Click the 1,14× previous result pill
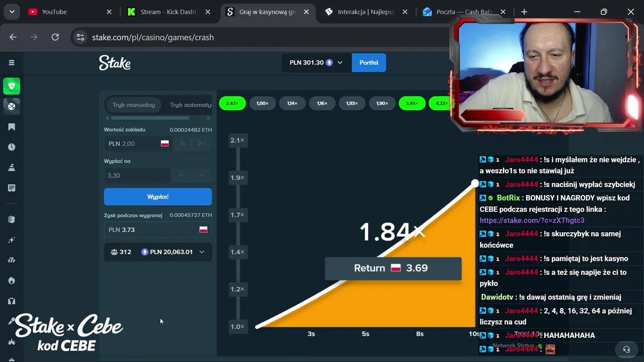The width and height of the screenshot is (644, 362). pyautogui.click(x=292, y=103)
